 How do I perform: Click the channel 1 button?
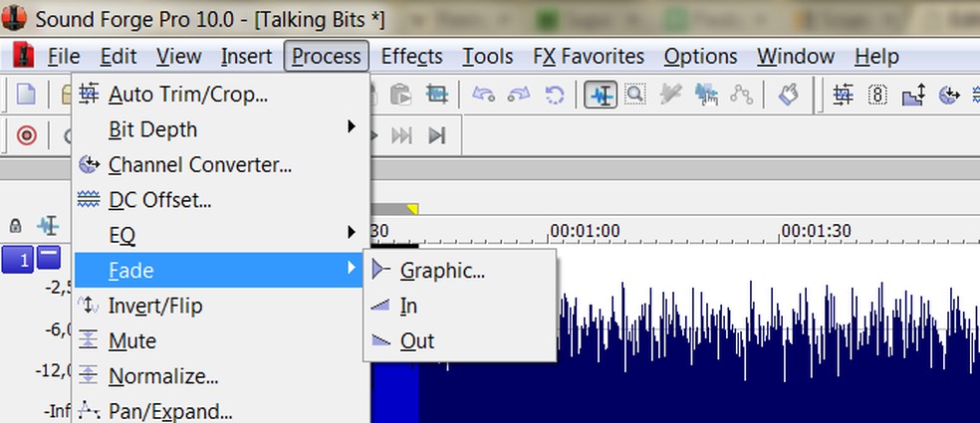pos(17,260)
